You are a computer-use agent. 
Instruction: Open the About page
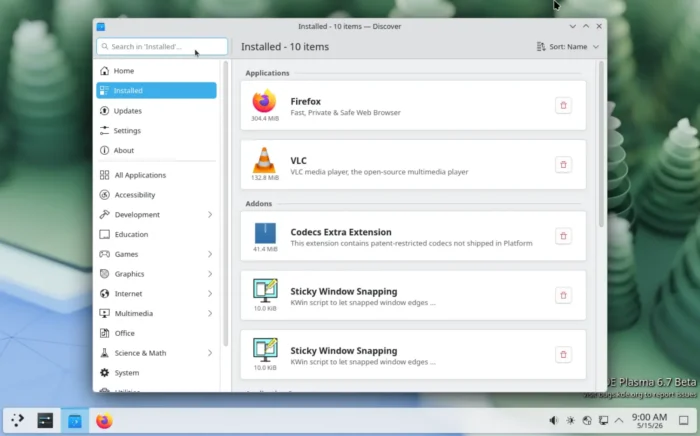(x=156, y=150)
